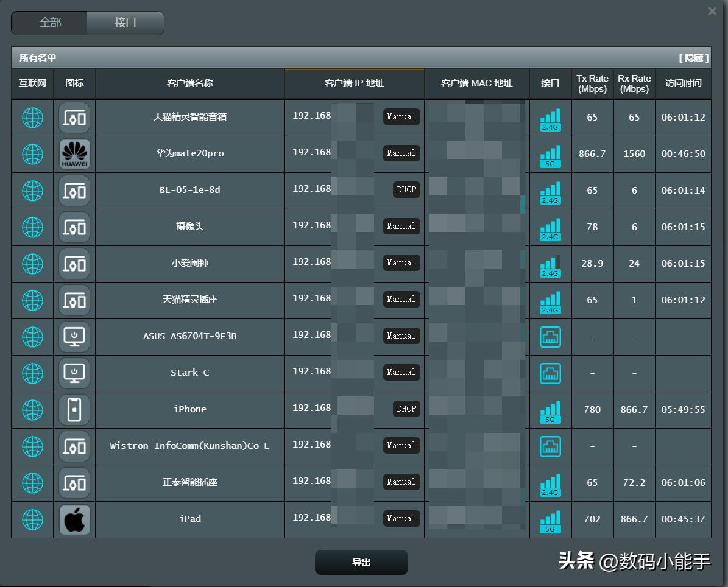Viewport: 728px width, 587px height.
Task: Click the desktop icon for Stark-C
Action: pyautogui.click(x=75, y=373)
